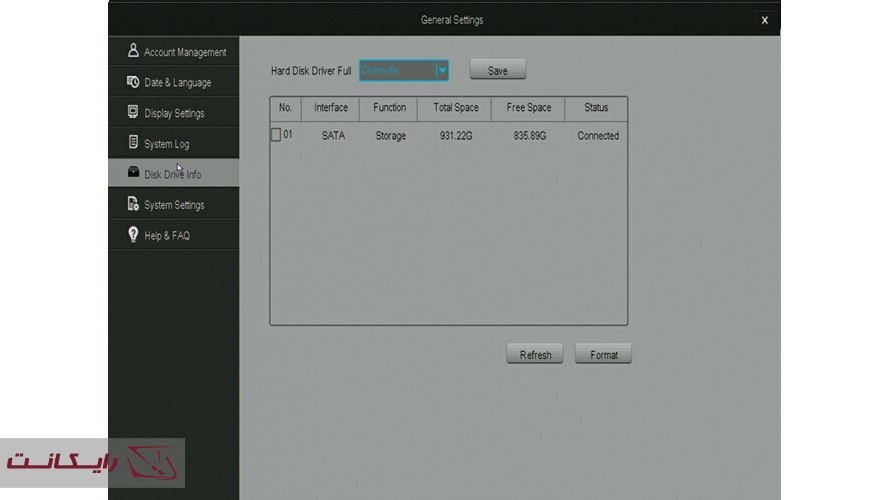Click the Format button
Screen dimensions: 889x500
[x=603, y=355]
